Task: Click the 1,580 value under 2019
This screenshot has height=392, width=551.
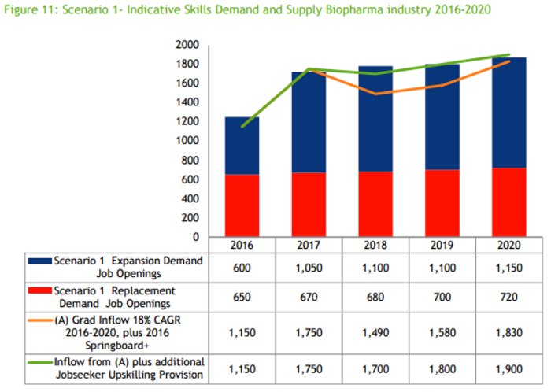Action: (x=442, y=333)
